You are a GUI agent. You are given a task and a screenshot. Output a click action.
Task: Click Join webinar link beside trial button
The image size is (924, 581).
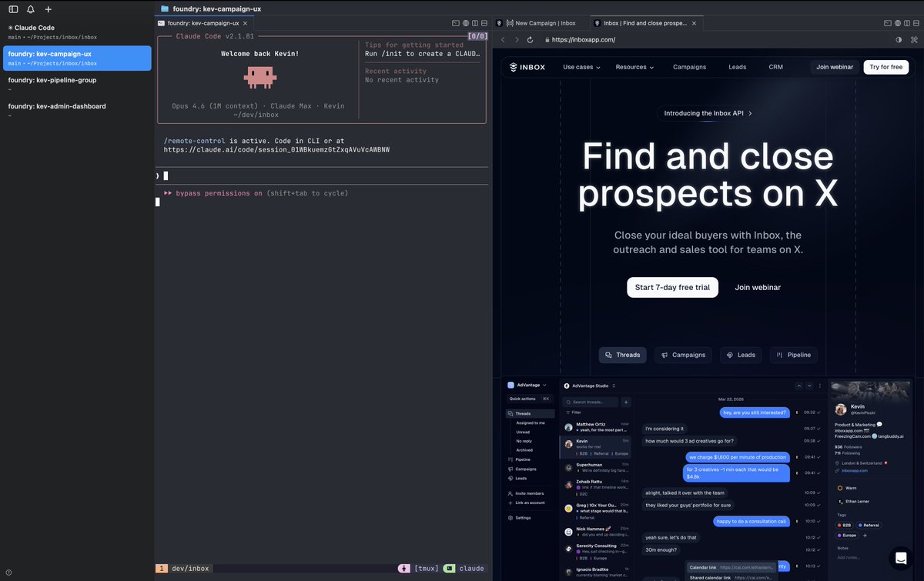pyautogui.click(x=758, y=287)
